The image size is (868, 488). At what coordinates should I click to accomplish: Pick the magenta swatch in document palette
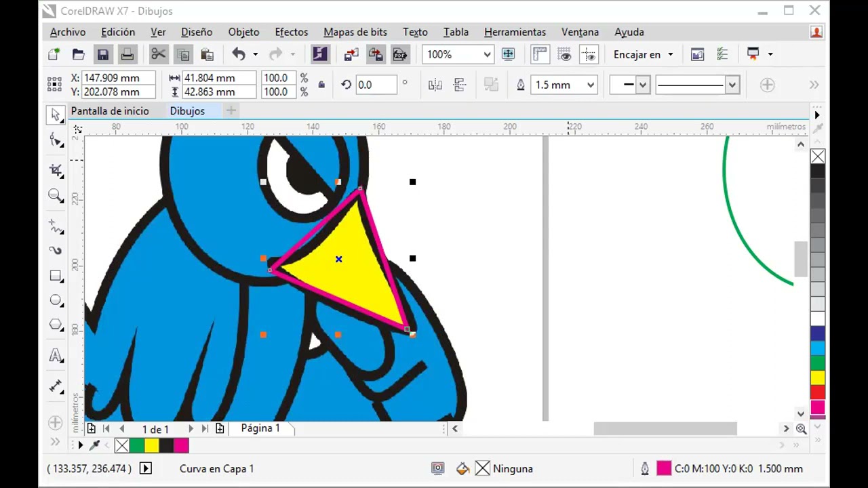point(181,445)
